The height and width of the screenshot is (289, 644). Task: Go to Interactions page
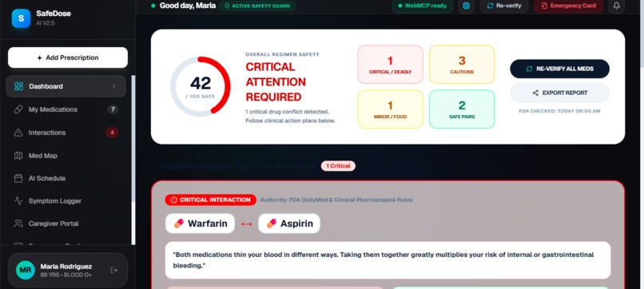tap(66, 133)
